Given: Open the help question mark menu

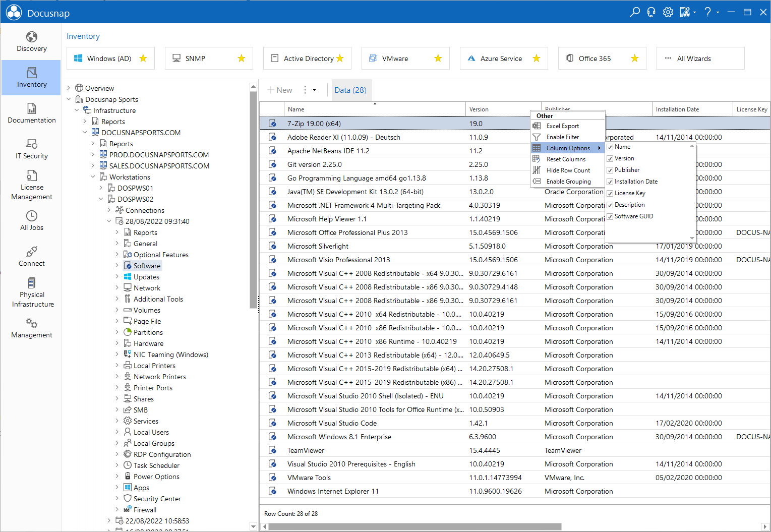Looking at the screenshot, I should [708, 12].
